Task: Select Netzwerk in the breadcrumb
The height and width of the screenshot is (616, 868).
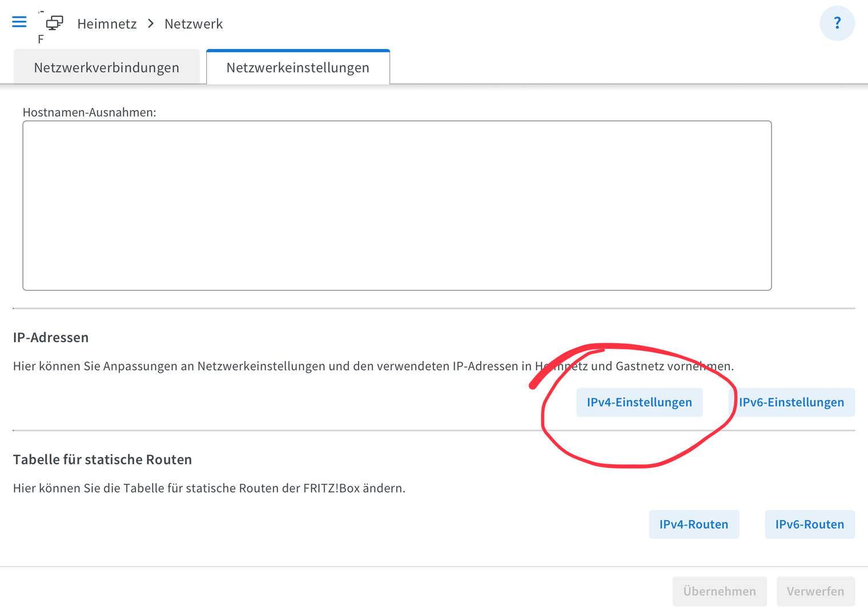Action: click(x=194, y=24)
